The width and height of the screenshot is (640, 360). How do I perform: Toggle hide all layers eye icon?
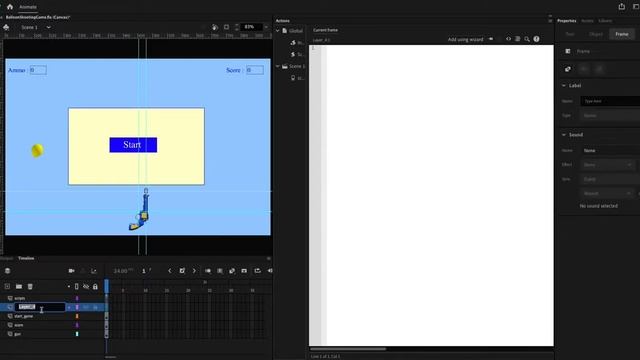(x=86, y=287)
